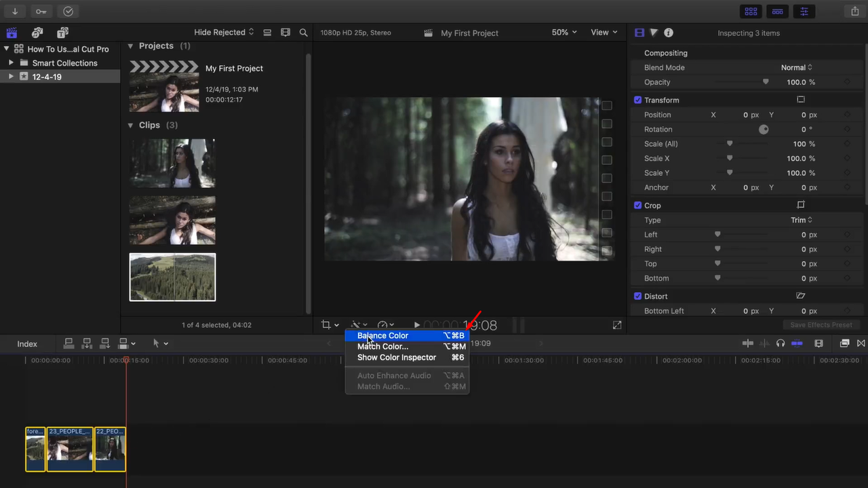Select the forest aerial clip thumbnail
Screen dimensions: 868x488
172,277
